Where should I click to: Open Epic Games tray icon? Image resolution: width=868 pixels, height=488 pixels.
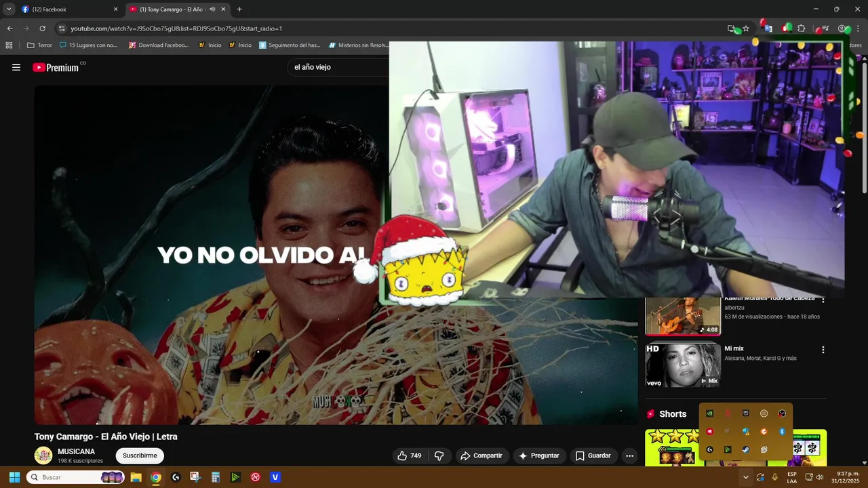pyautogui.click(x=746, y=413)
